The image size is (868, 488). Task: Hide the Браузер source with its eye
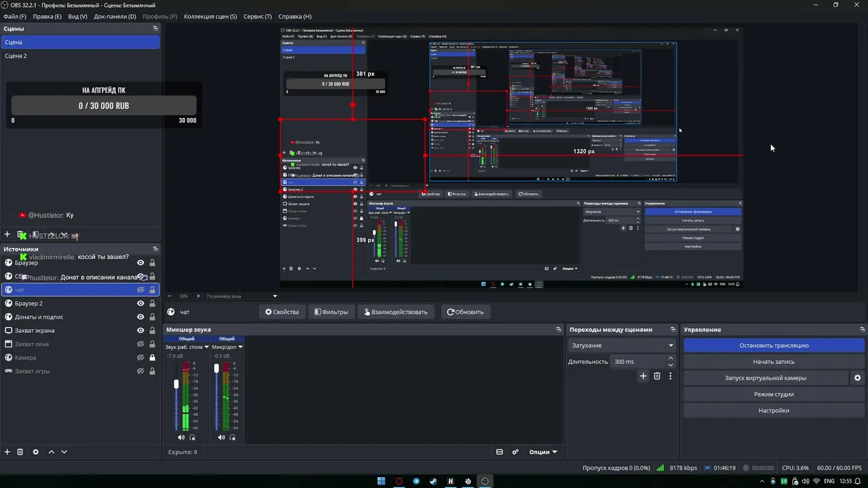tap(141, 263)
